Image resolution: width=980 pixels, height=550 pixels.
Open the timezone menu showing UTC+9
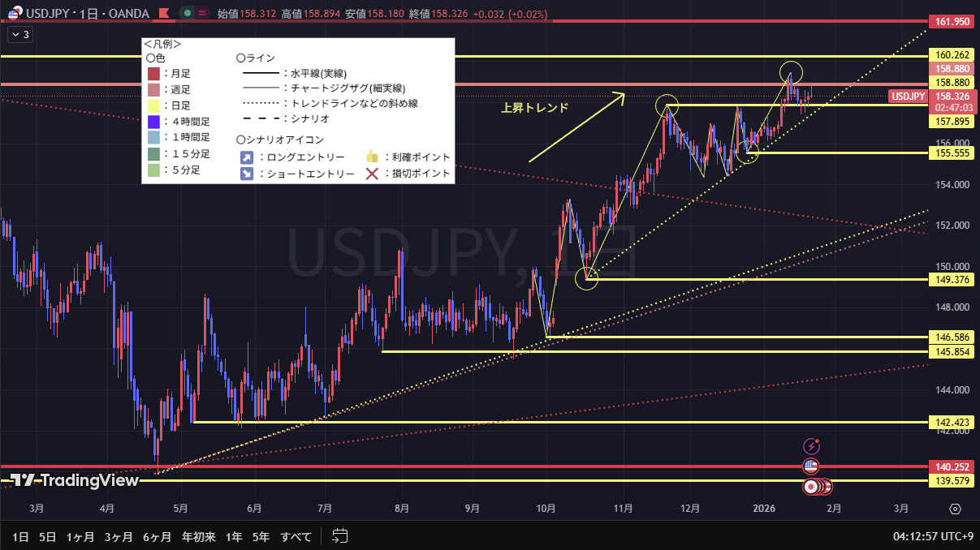pyautogui.click(x=933, y=536)
